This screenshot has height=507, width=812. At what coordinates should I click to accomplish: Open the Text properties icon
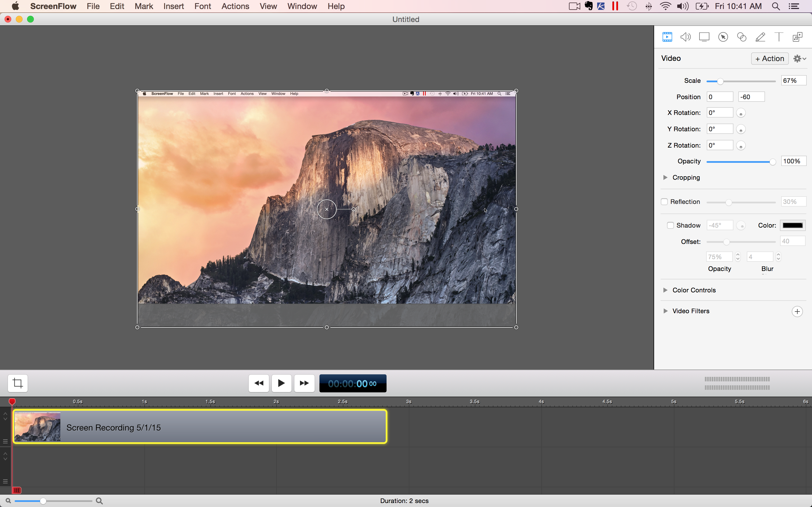click(x=779, y=37)
